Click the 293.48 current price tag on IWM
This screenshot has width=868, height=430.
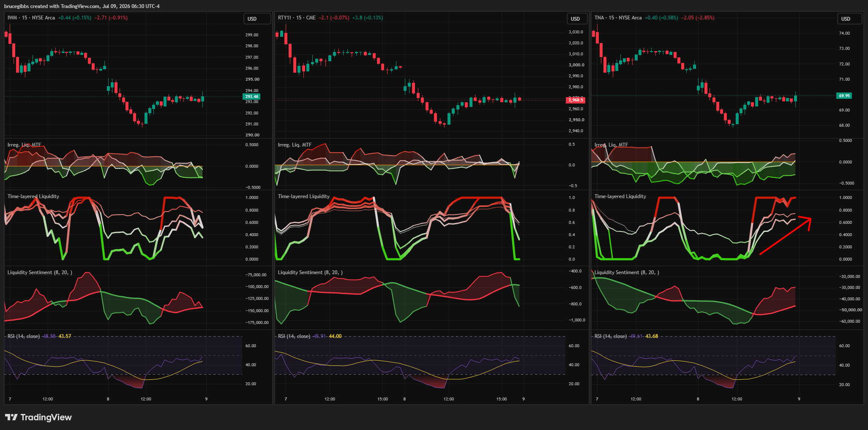[x=252, y=97]
